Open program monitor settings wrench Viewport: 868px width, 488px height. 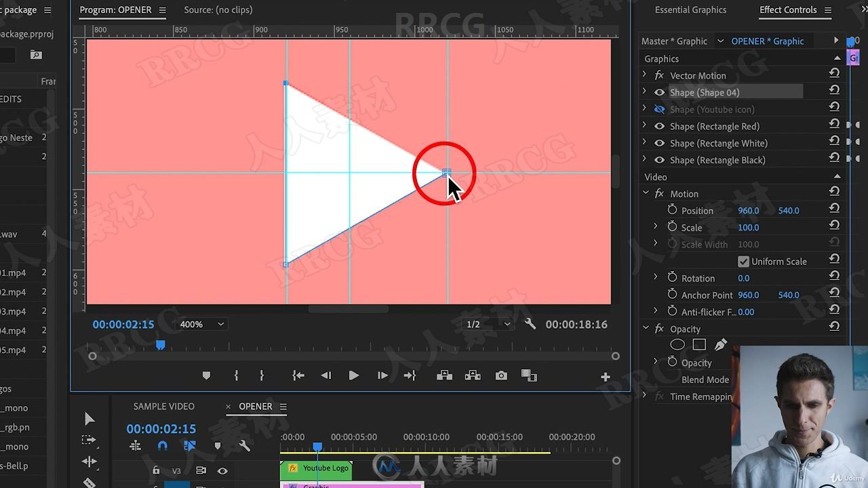[x=530, y=324]
